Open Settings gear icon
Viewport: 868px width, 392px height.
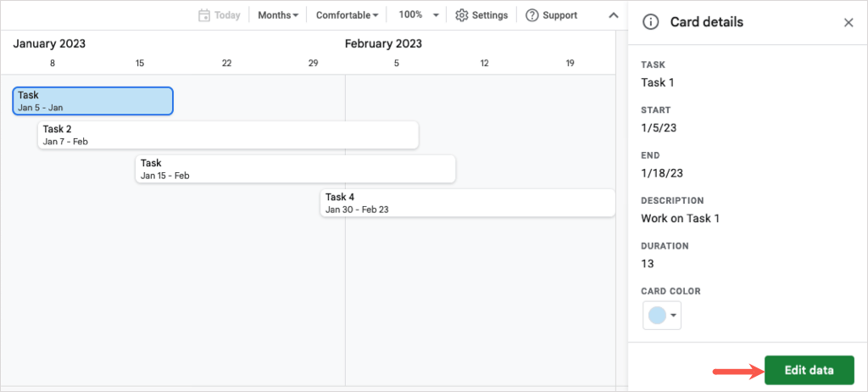tap(462, 15)
